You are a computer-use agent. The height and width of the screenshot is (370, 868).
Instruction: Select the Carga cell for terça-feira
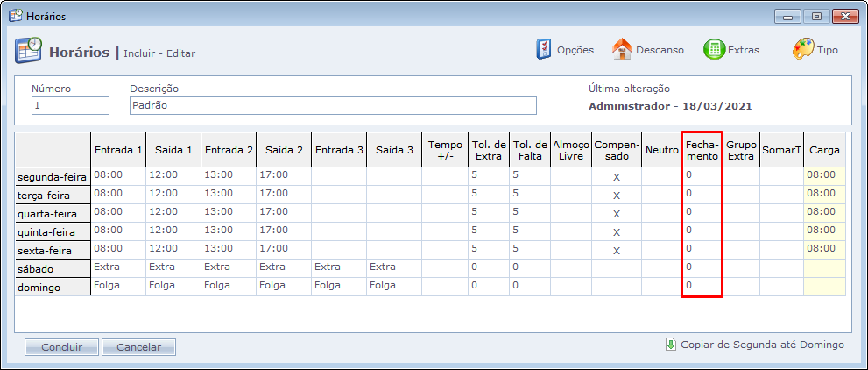(x=824, y=194)
